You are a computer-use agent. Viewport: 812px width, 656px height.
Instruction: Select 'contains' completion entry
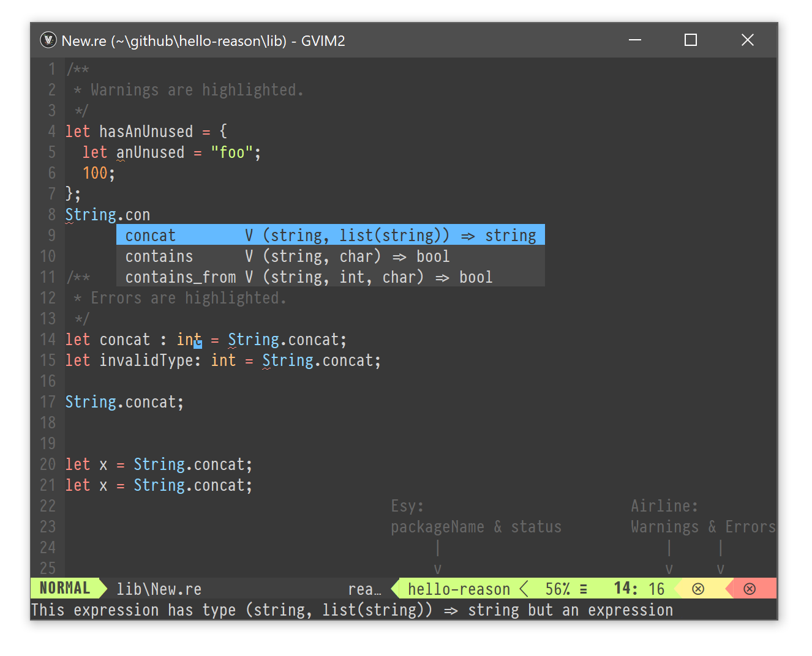point(331,256)
